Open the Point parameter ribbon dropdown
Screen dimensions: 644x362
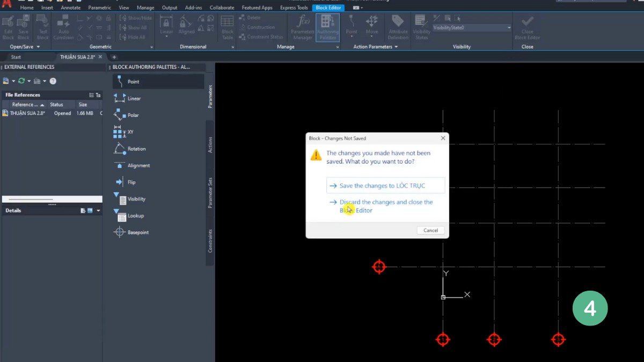click(x=352, y=38)
